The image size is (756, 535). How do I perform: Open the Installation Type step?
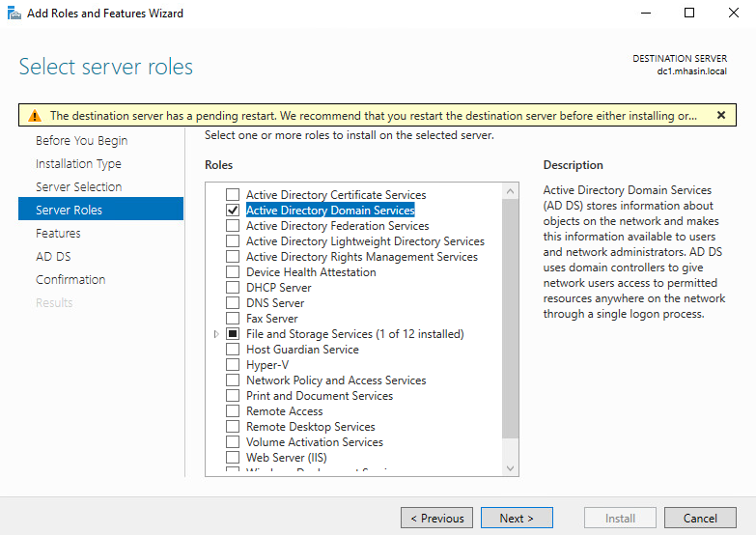point(78,163)
